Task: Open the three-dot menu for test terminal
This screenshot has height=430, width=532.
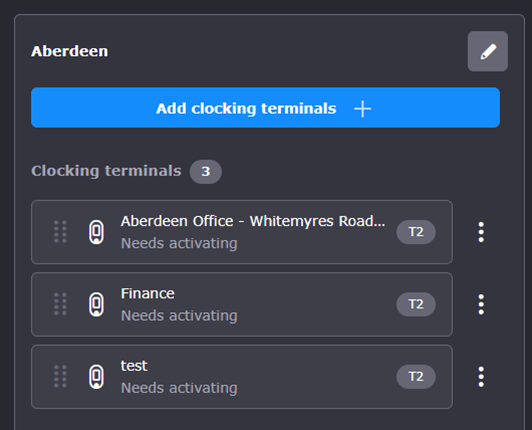Action: click(x=481, y=377)
